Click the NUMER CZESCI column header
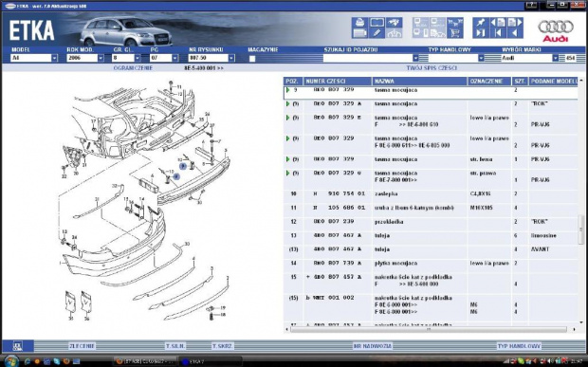The width and height of the screenshot is (588, 367). coord(337,81)
